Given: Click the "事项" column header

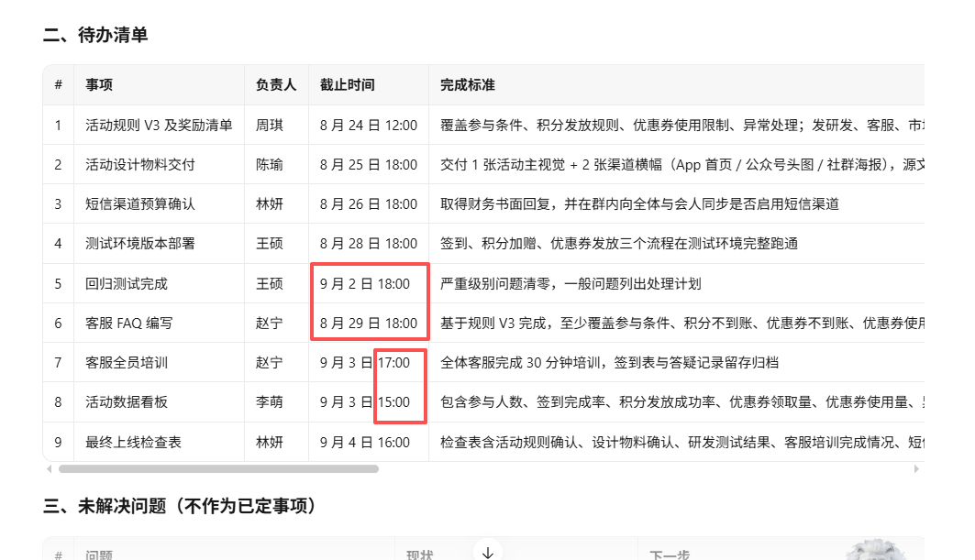Looking at the screenshot, I should point(99,85).
